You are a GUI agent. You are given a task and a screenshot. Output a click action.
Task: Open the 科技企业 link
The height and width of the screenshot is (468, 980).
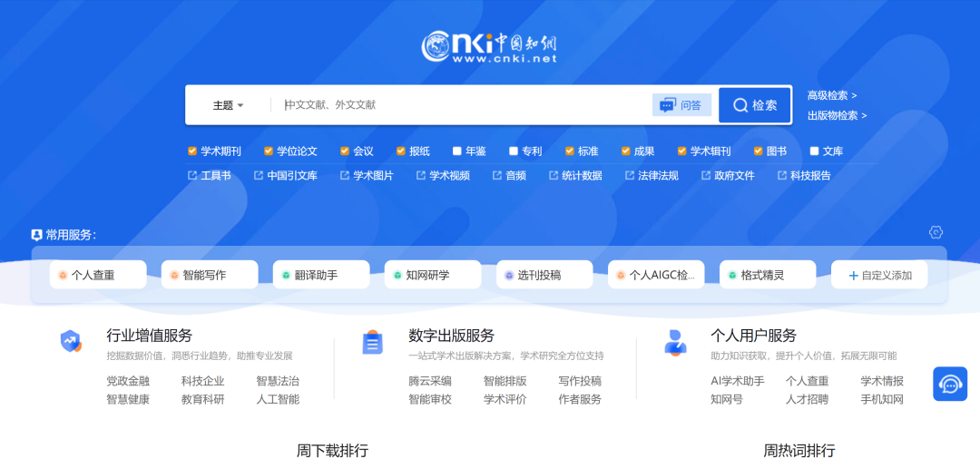pos(203,381)
